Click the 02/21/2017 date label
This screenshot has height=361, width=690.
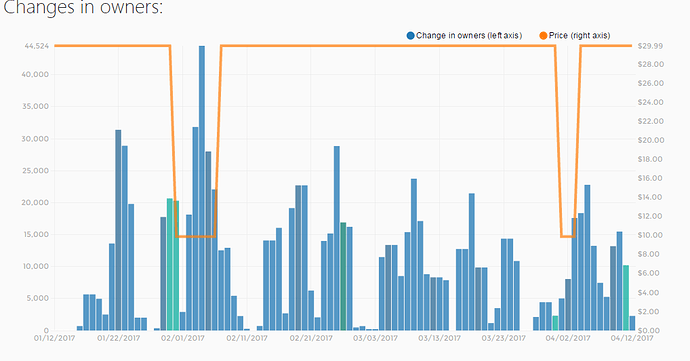pos(311,338)
